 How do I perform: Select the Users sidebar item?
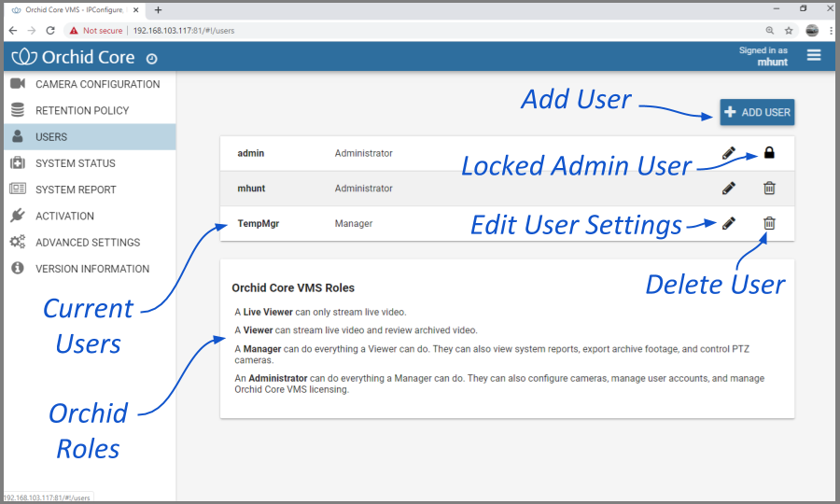point(90,136)
